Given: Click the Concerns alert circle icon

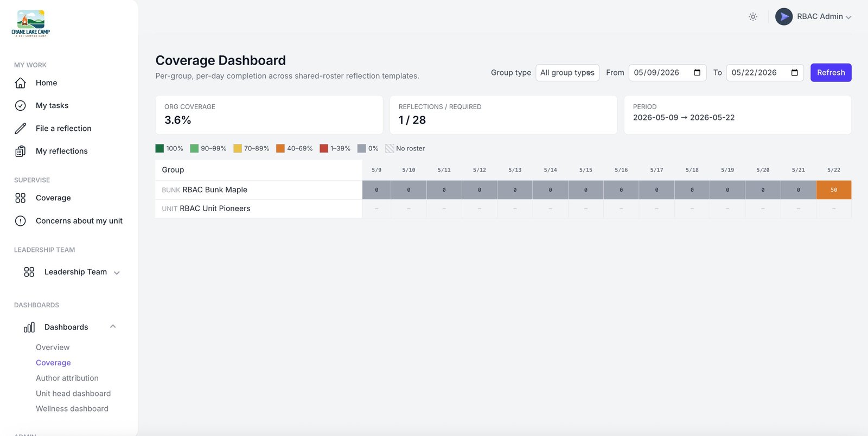Looking at the screenshot, I should 21,221.
